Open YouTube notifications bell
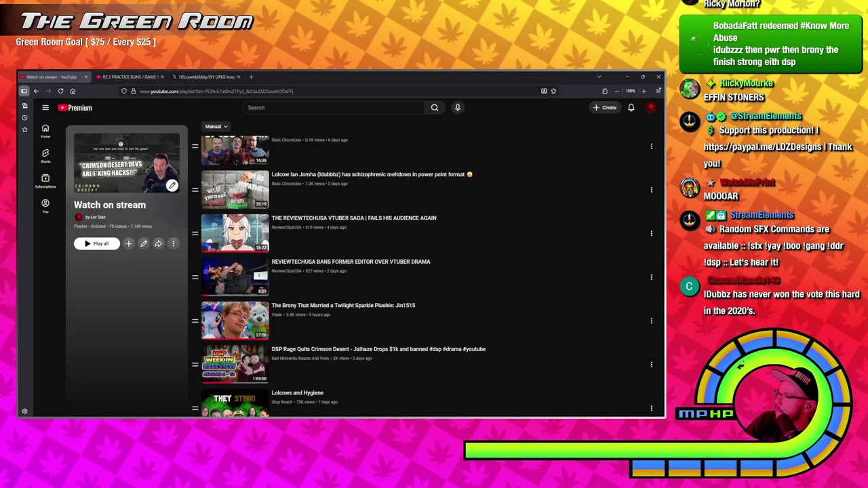The image size is (868, 488). tap(631, 107)
